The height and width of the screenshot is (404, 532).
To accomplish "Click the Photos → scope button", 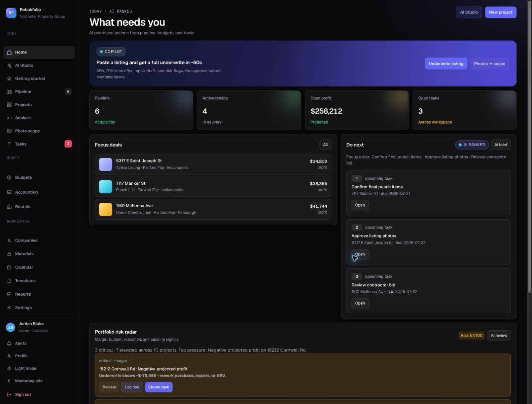I will 489,64.
